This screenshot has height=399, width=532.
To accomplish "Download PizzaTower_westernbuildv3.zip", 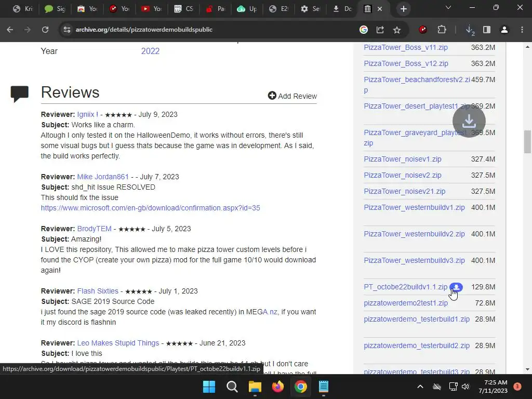I will 414,261.
